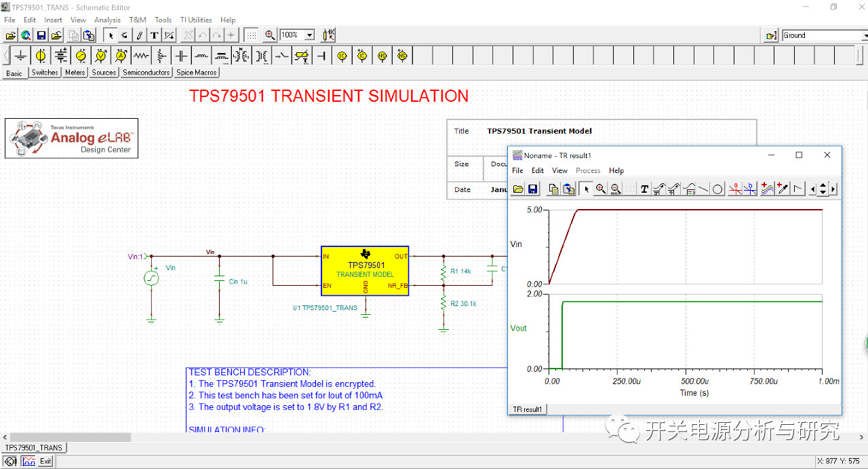868x469 pixels.
Task: Open the Edit menu in TR result window
Action: [x=538, y=170]
